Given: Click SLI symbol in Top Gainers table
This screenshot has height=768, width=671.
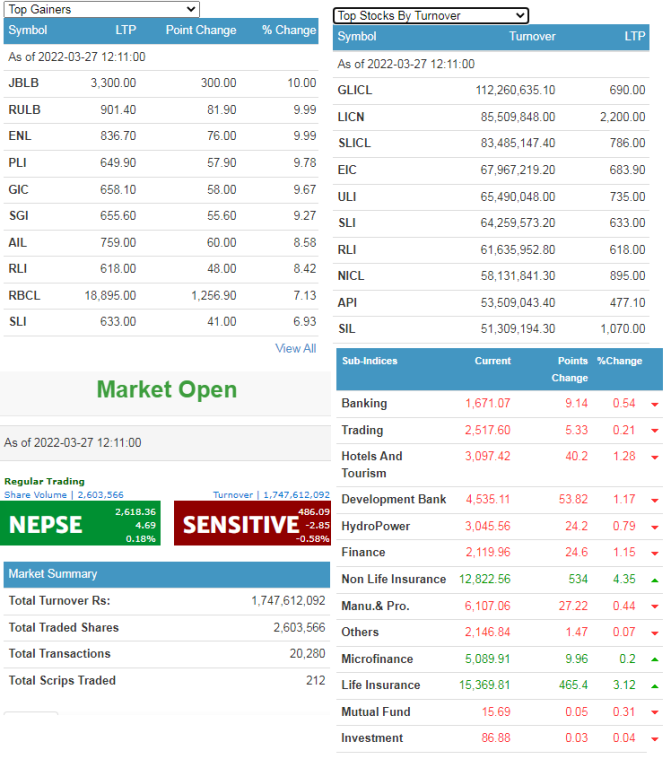Looking at the screenshot, I should [18, 321].
